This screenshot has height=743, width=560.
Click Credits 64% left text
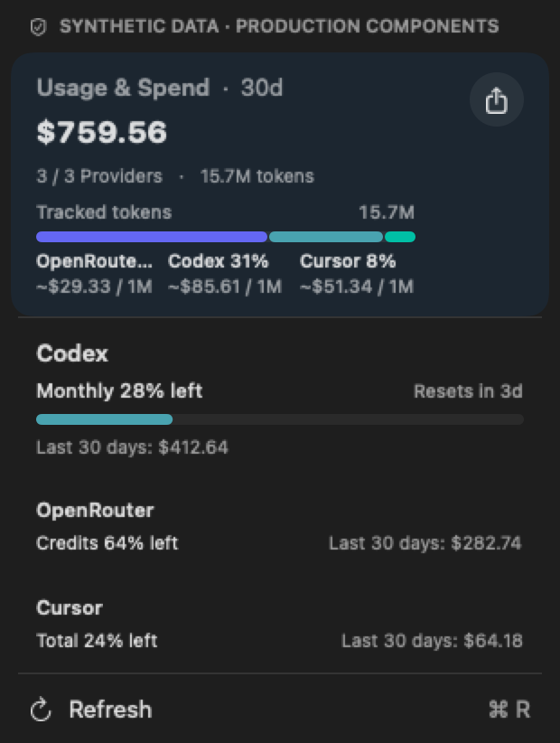pyautogui.click(x=107, y=543)
